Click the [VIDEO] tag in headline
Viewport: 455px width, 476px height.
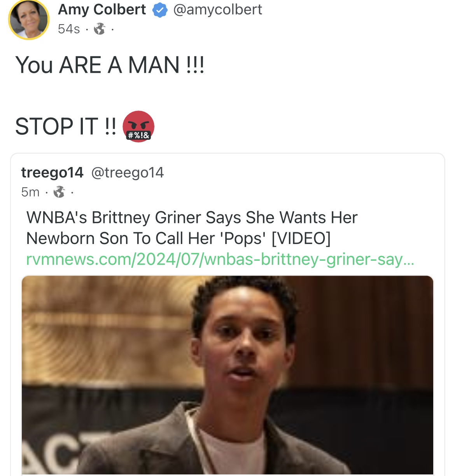pos(301,238)
